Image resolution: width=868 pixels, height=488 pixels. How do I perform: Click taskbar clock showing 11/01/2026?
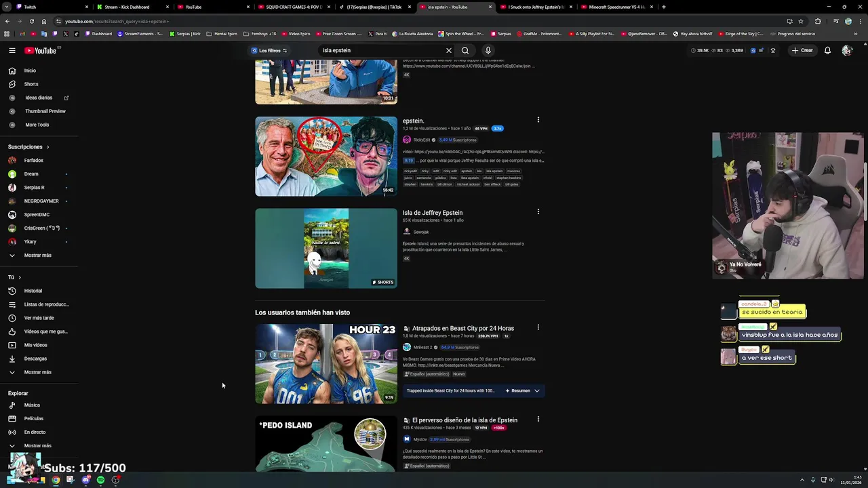click(x=850, y=480)
